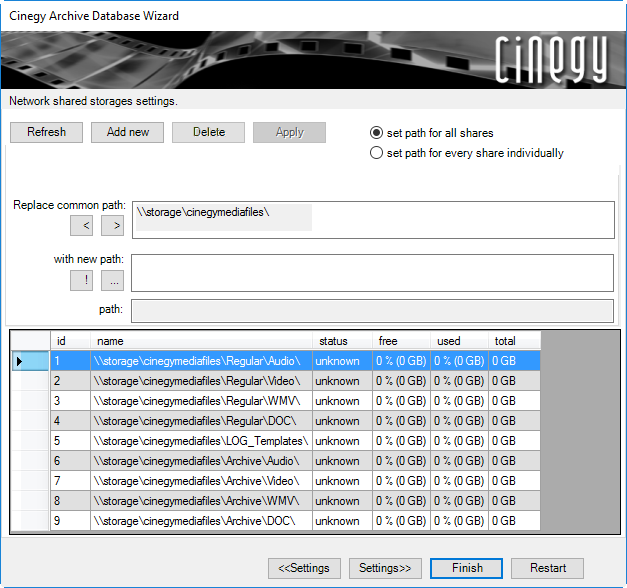Click the read-only 'path' field
Screen dimensions: 627x588
click(372, 311)
